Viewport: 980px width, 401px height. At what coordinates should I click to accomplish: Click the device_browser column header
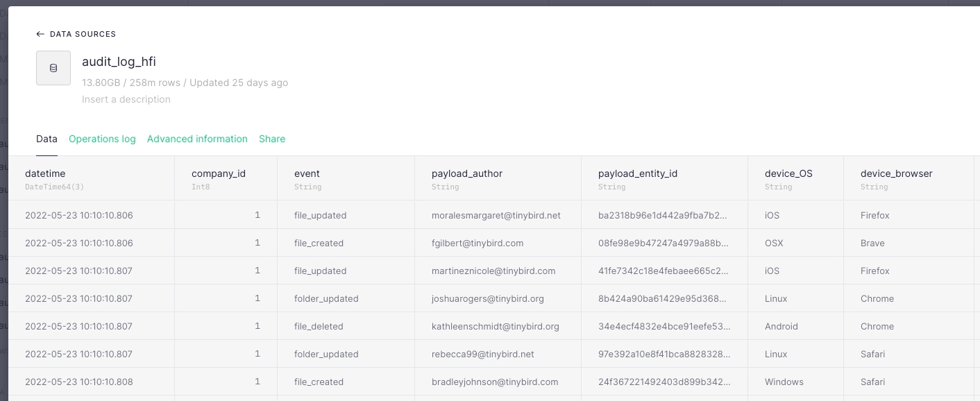coord(896,173)
